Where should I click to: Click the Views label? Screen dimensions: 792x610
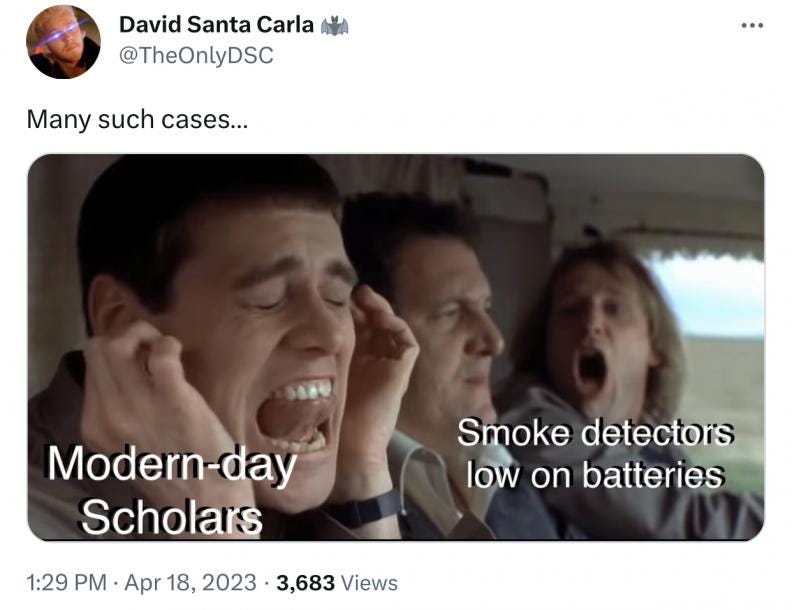click(370, 583)
